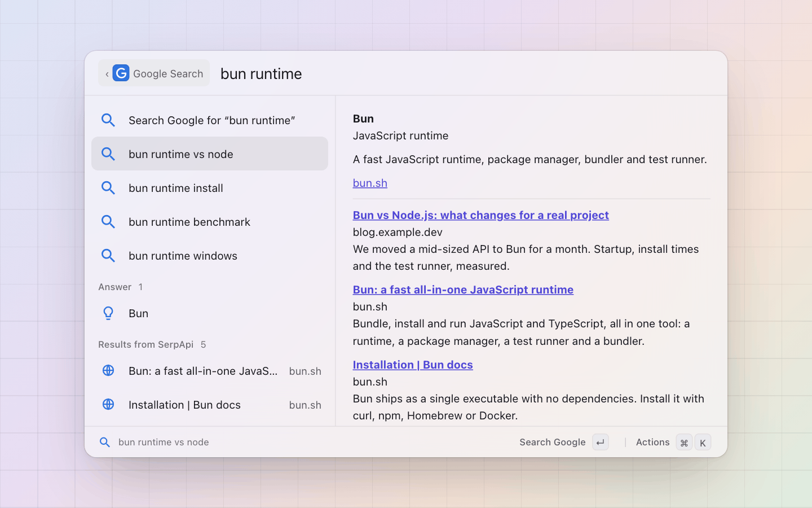Open "Bun: a fast all-in-one JavaScript runtime" link
The image size is (812, 508).
coord(463,290)
